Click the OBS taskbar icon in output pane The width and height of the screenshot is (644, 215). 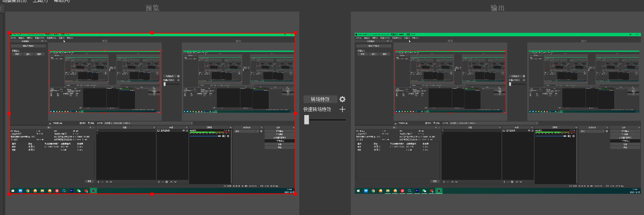[x=439, y=191]
